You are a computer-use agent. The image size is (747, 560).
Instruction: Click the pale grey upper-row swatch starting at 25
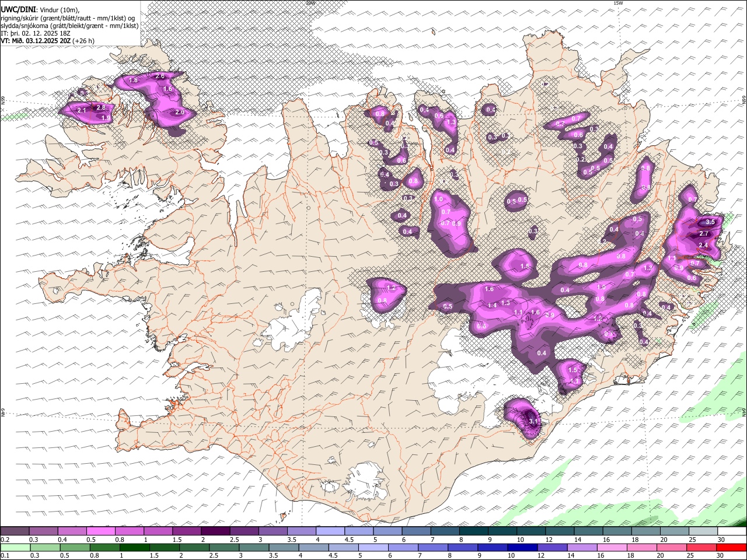pos(703,531)
